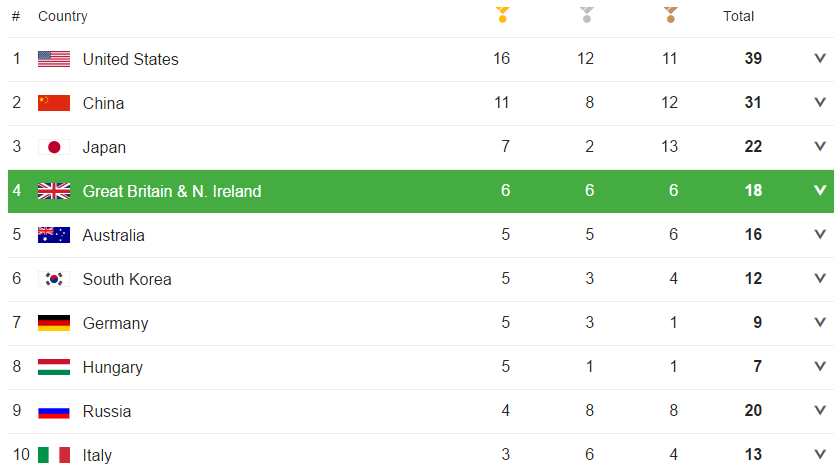839x472 pixels.
Task: Open the China country name link
Action: pos(103,103)
